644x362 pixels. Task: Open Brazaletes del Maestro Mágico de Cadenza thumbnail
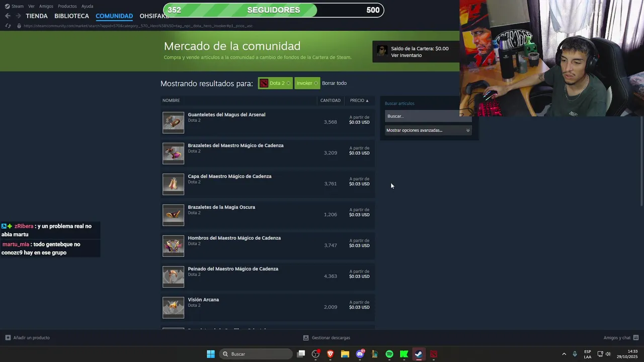[173, 153]
